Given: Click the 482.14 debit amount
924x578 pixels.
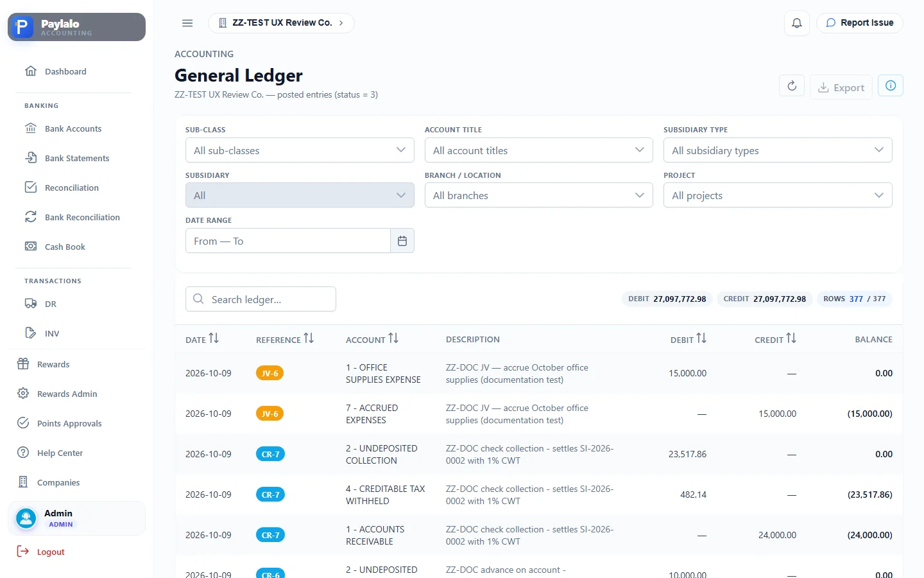Looking at the screenshot, I should (x=693, y=495).
